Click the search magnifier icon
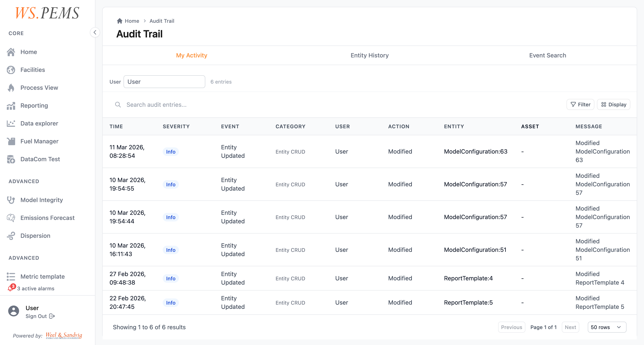 [118, 105]
